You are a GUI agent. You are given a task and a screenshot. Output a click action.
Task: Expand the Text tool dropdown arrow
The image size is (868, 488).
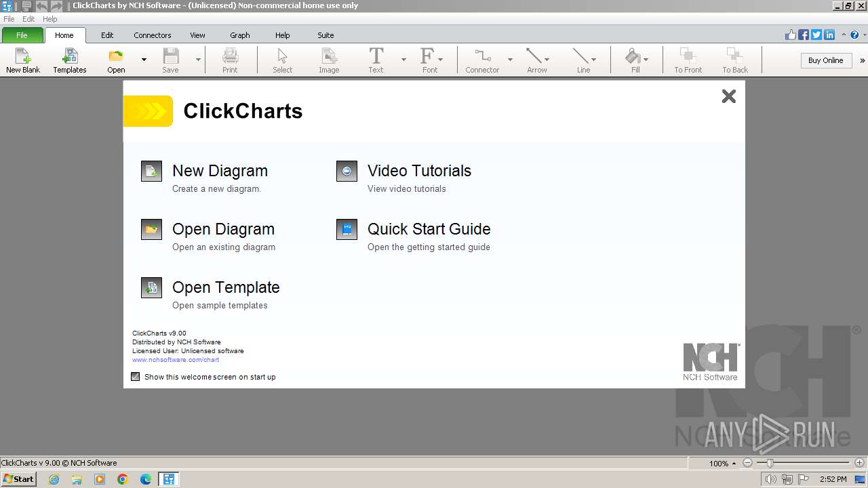coord(403,60)
